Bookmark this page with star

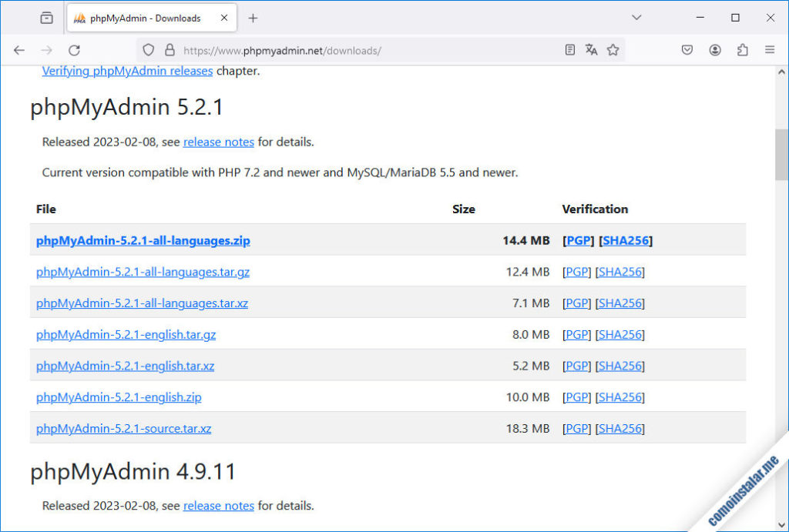click(613, 50)
